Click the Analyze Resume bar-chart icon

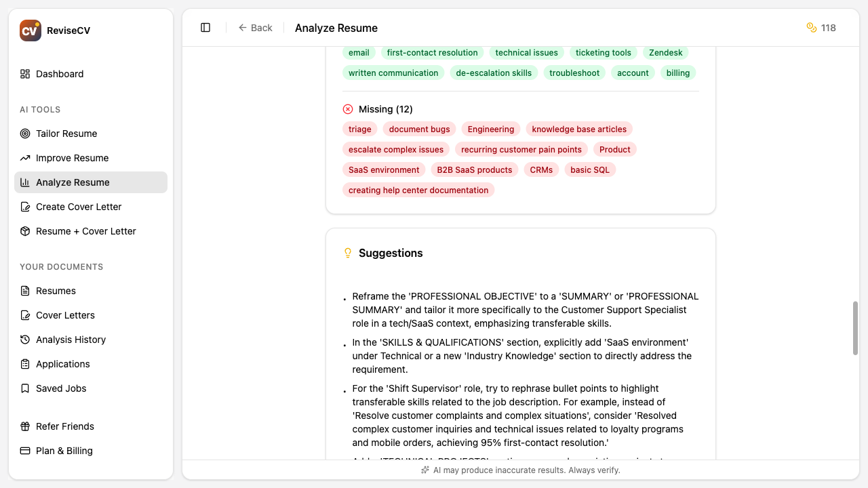(x=24, y=182)
